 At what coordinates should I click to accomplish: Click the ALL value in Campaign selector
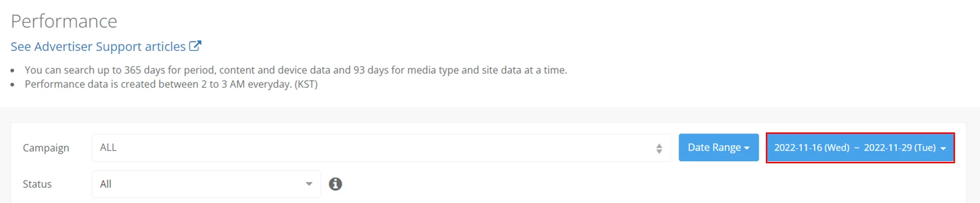pyautogui.click(x=108, y=148)
